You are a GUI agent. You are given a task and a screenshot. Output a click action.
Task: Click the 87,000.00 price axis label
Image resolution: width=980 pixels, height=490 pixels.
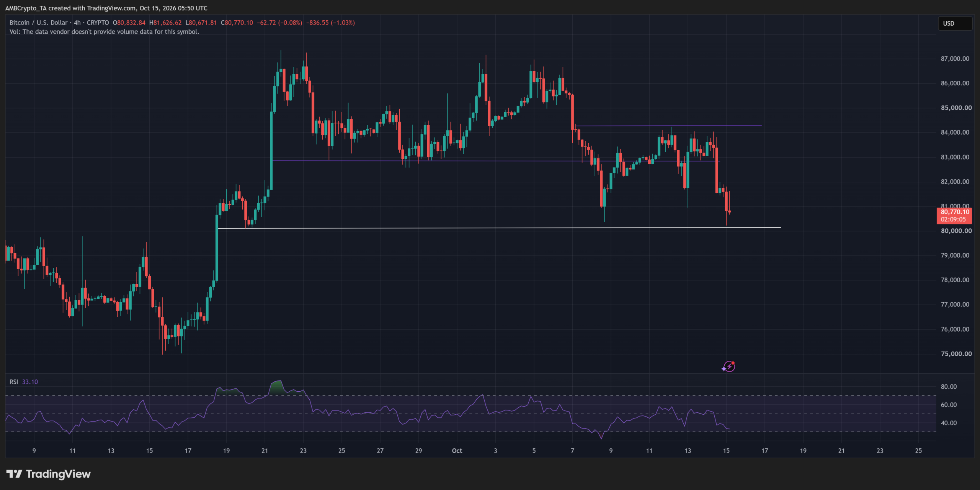click(955, 59)
